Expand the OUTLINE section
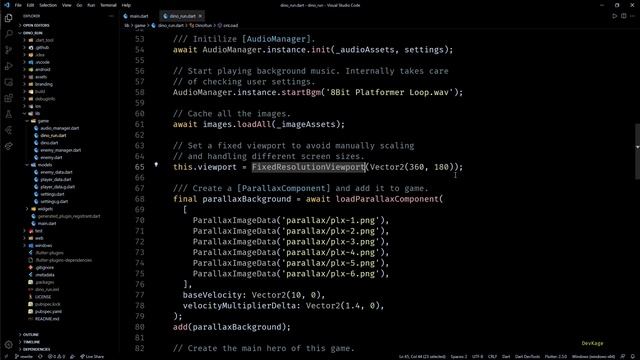Image resolution: width=640 pixels, height=360 pixels. pos(31,335)
